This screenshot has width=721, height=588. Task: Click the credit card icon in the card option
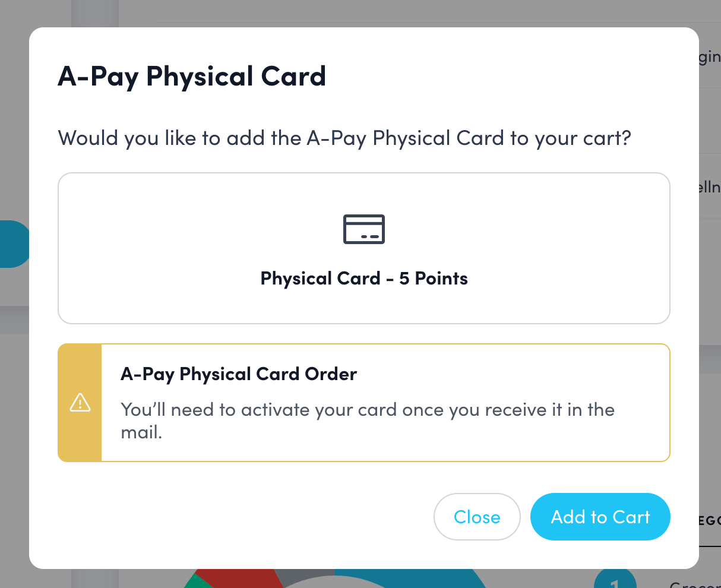tap(363, 229)
